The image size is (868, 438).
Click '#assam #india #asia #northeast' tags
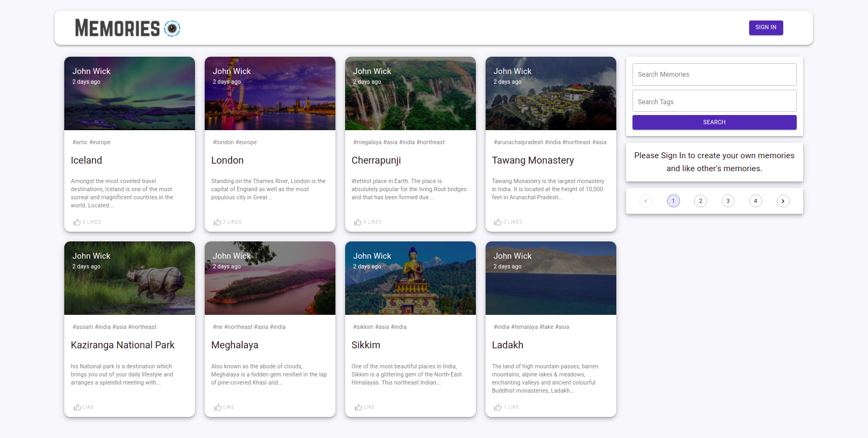115,327
